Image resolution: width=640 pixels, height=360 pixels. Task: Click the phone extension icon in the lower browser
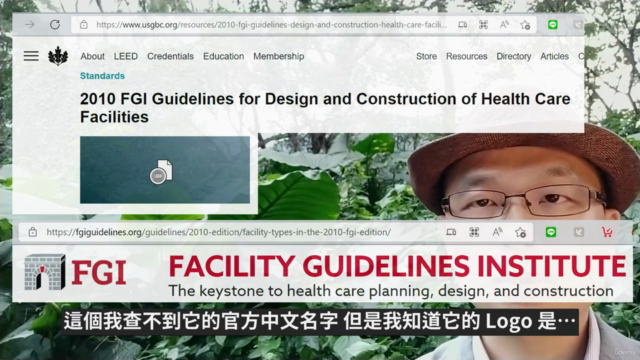(x=579, y=232)
